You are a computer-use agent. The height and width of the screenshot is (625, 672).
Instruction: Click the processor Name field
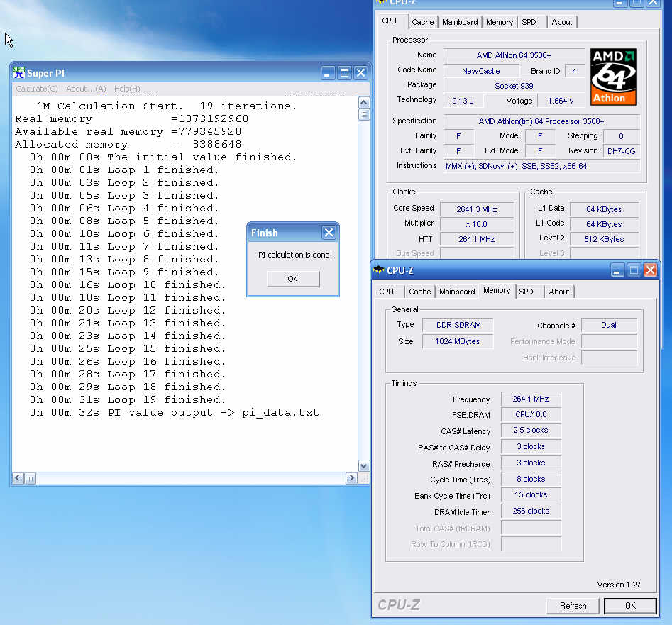point(514,55)
